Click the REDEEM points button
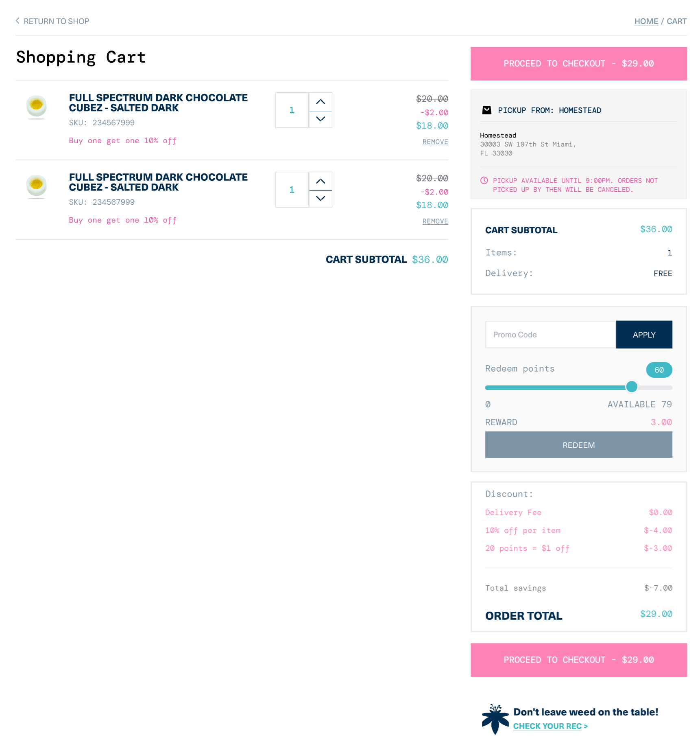 tap(578, 445)
